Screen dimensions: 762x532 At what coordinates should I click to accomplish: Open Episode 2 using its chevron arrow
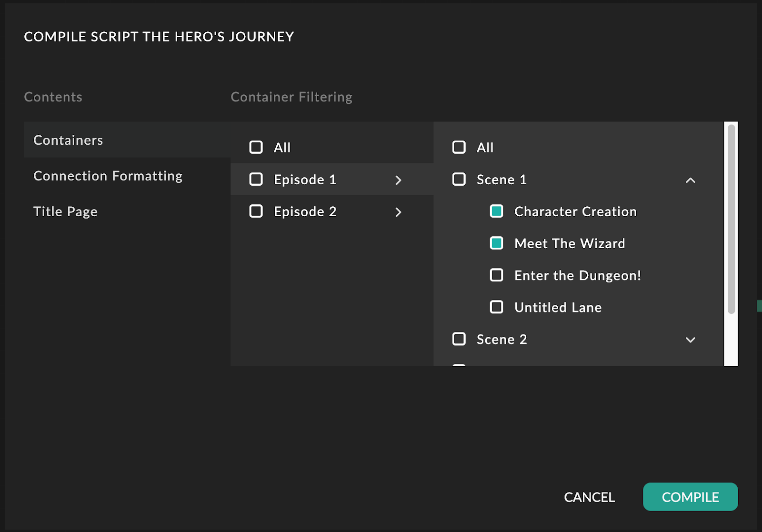[x=398, y=212]
